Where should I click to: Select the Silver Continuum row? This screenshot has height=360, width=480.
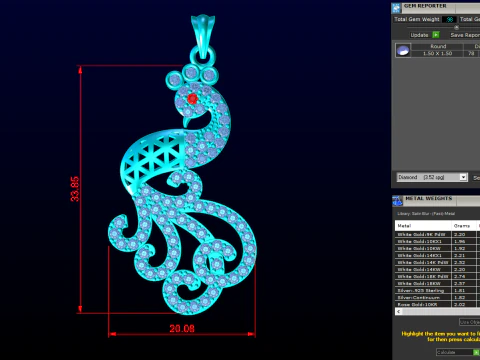[x=436, y=297]
